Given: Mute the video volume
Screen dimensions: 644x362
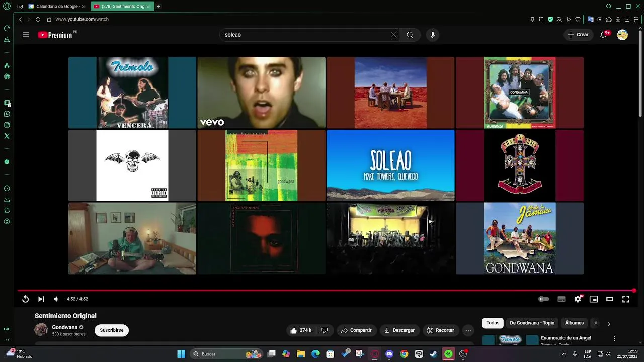Looking at the screenshot, I should [x=56, y=299].
